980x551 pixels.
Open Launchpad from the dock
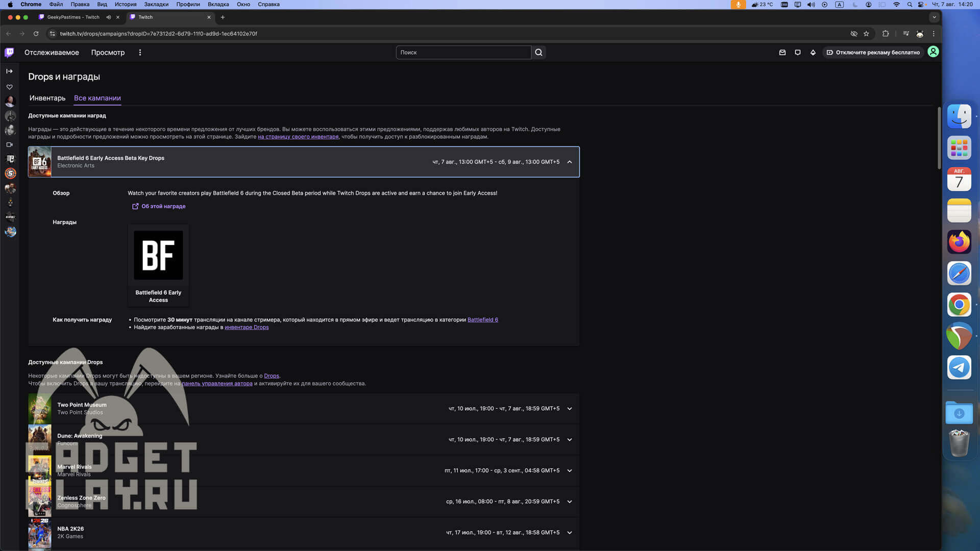pos(959,148)
